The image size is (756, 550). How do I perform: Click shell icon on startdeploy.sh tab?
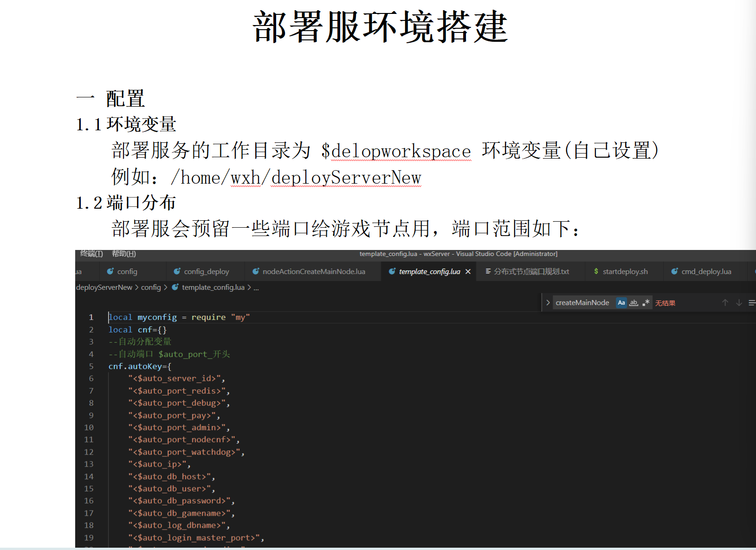pyautogui.click(x=596, y=271)
